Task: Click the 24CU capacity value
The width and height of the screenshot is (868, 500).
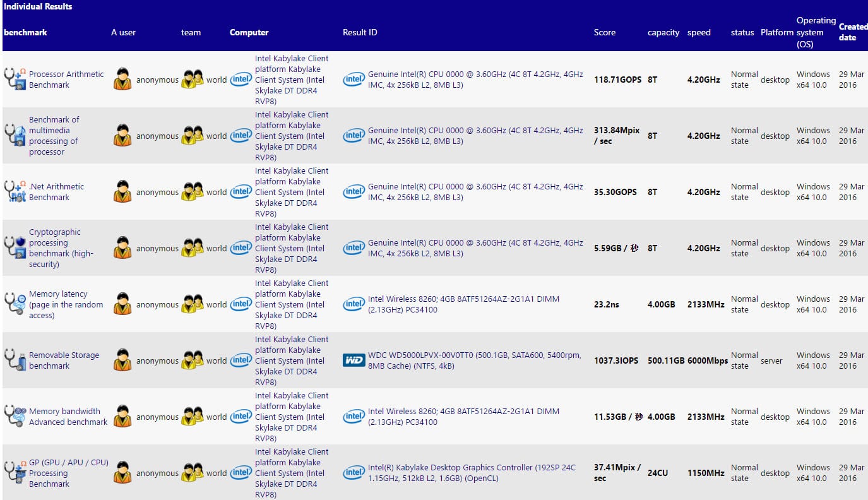Action: coord(658,473)
